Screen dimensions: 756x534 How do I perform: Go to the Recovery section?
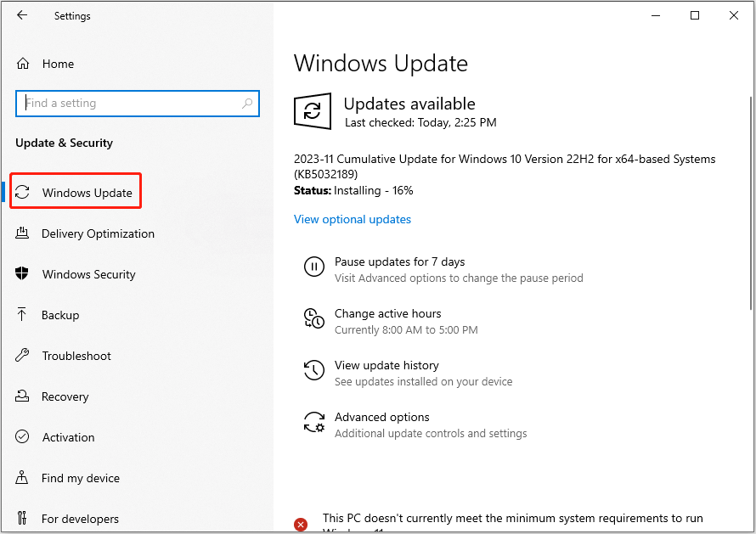tap(65, 396)
